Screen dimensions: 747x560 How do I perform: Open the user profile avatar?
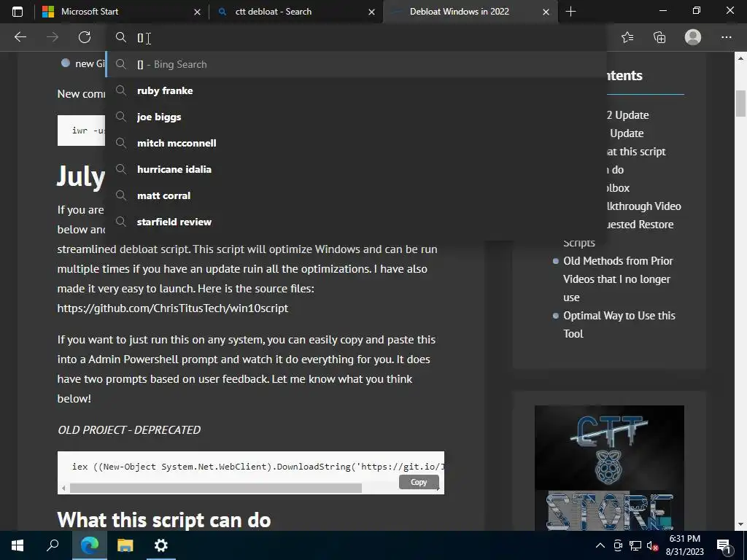click(693, 37)
